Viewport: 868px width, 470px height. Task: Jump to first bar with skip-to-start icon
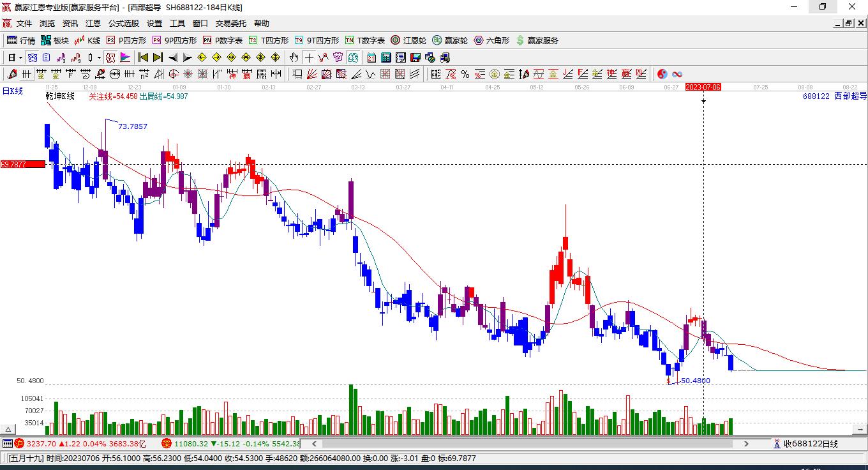(143, 57)
